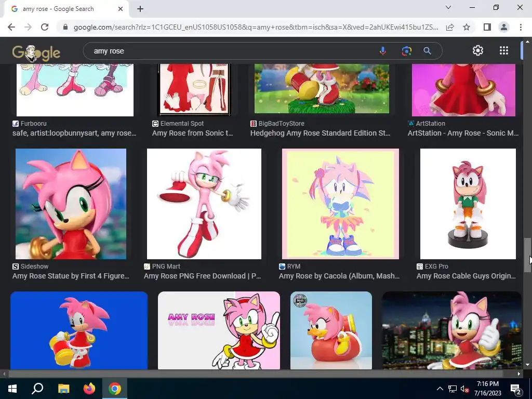The height and width of the screenshot is (399, 532).
Task: Open the RYM Cacola album image
Action: 340,204
